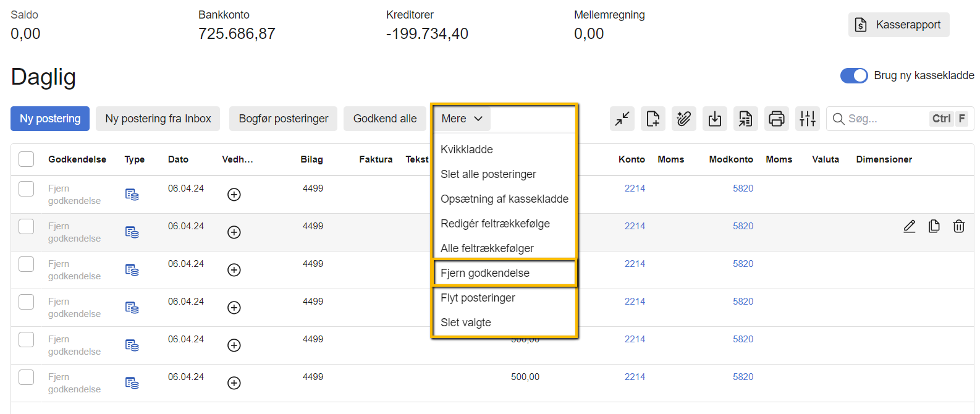Click the trash delete icon in row
Image resolution: width=980 pixels, height=414 pixels.
tap(959, 226)
